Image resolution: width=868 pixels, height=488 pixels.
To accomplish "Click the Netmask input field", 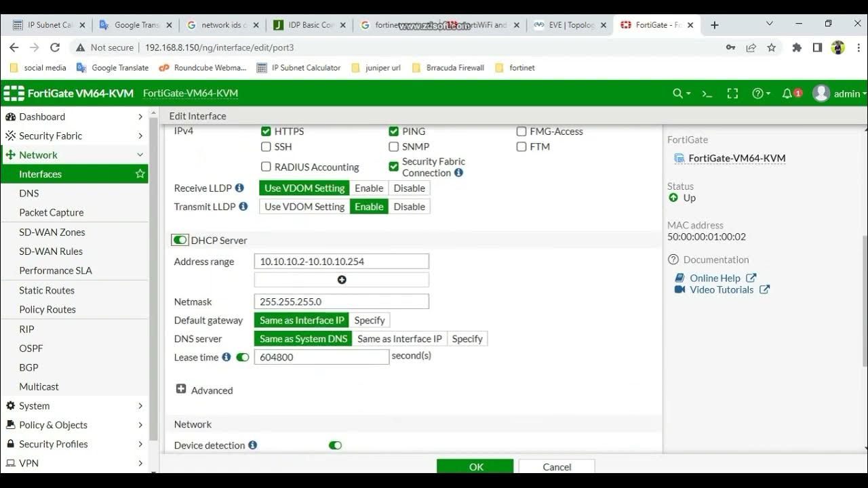I will [342, 302].
